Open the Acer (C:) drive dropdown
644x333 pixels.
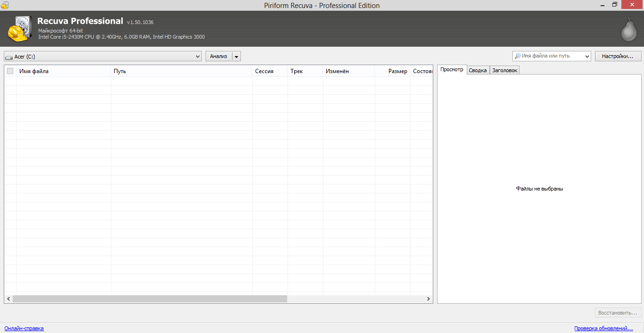pyautogui.click(x=198, y=57)
